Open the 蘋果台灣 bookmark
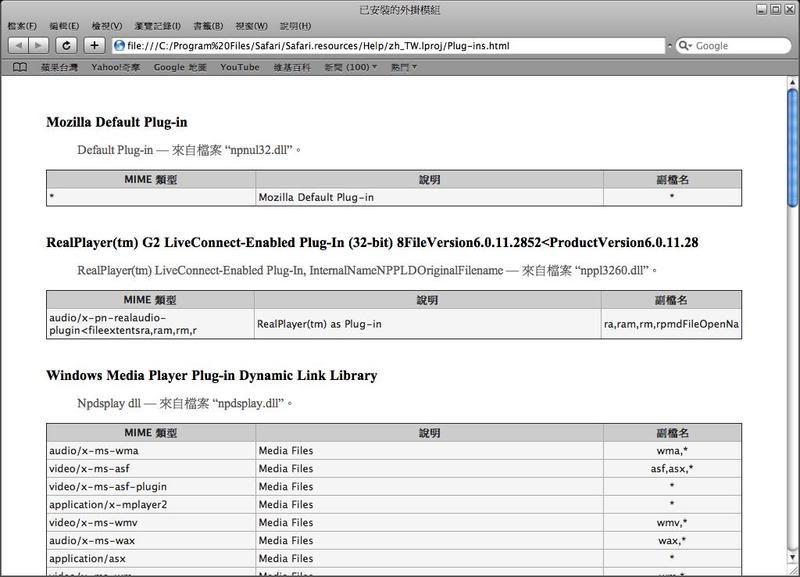This screenshot has width=800, height=577. click(59, 67)
